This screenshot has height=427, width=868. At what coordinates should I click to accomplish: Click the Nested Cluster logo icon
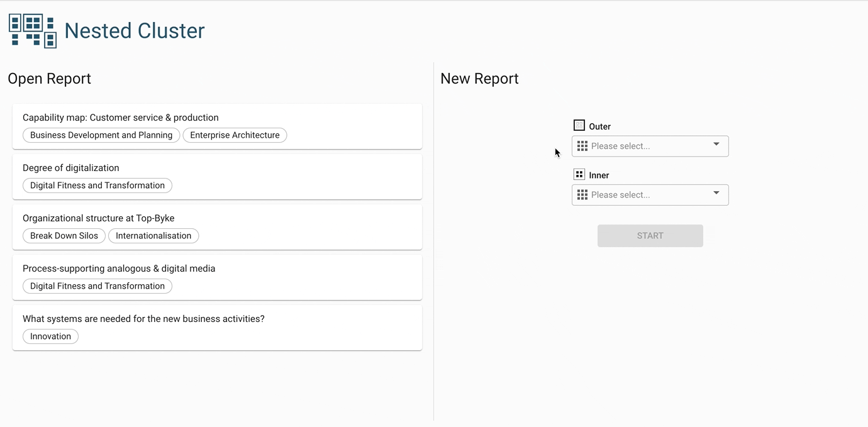pos(33,31)
